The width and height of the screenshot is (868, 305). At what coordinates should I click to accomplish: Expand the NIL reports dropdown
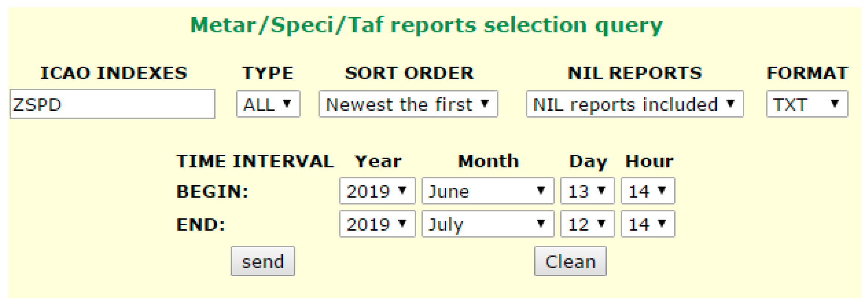click(634, 104)
